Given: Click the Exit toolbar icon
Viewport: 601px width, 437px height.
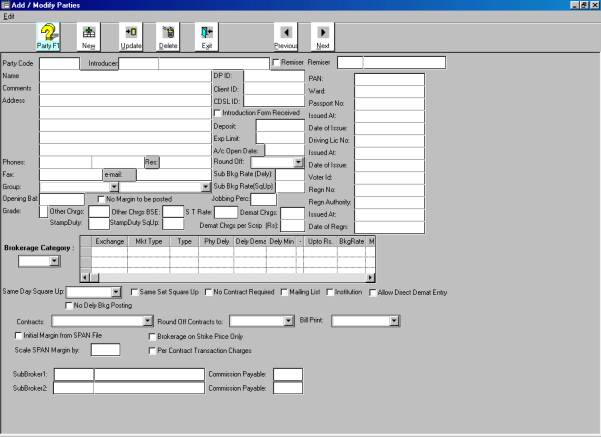Looking at the screenshot, I should 206,37.
